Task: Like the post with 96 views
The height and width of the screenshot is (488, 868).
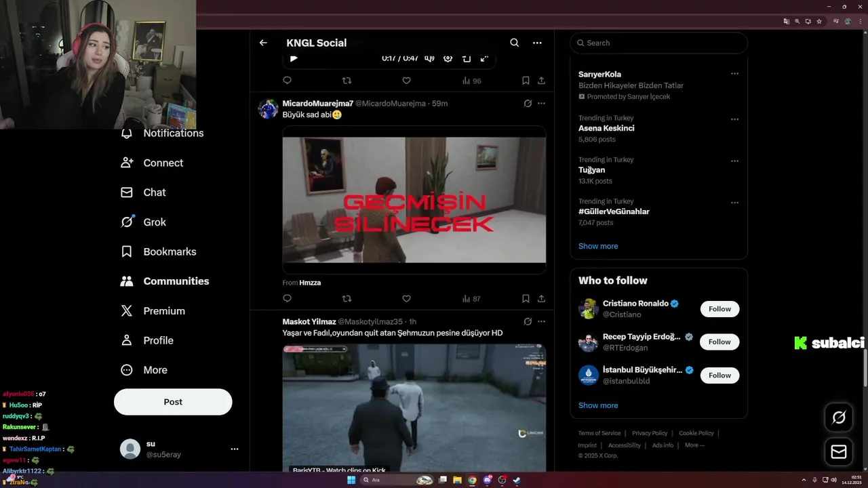Action: click(406, 81)
